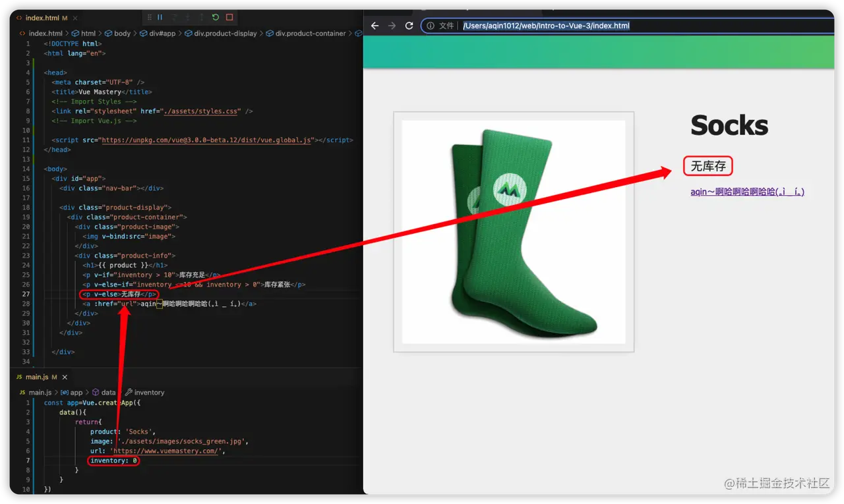This screenshot has width=844, height=504.
Task: Click the v-else-if 库存紧张 line
Action: coord(194,285)
